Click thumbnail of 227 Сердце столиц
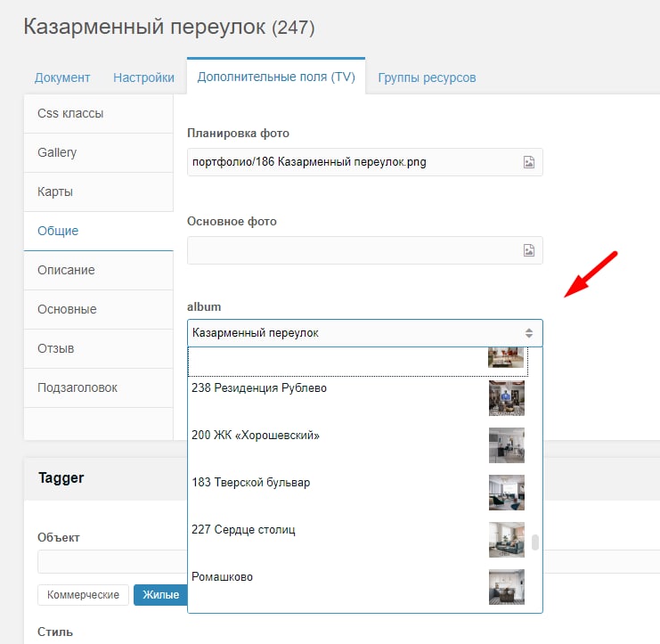Viewport: 660px width, 644px height. coord(507,540)
